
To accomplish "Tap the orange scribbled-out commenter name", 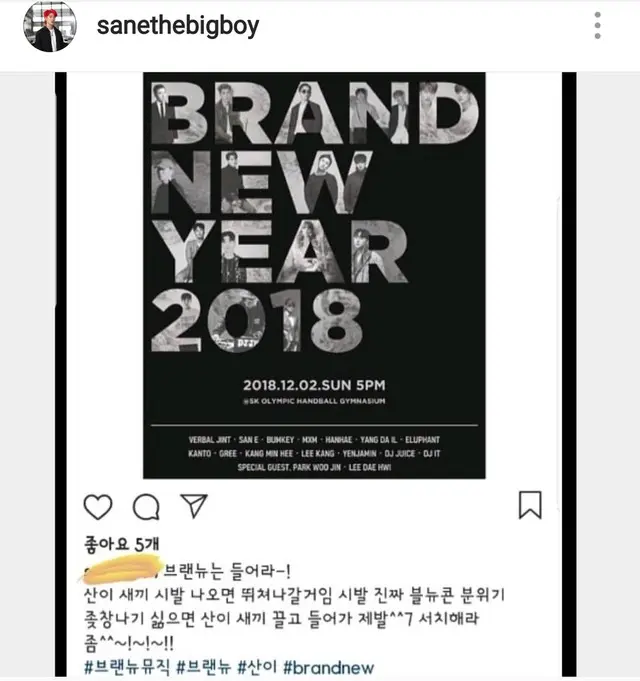I will coord(120,568).
